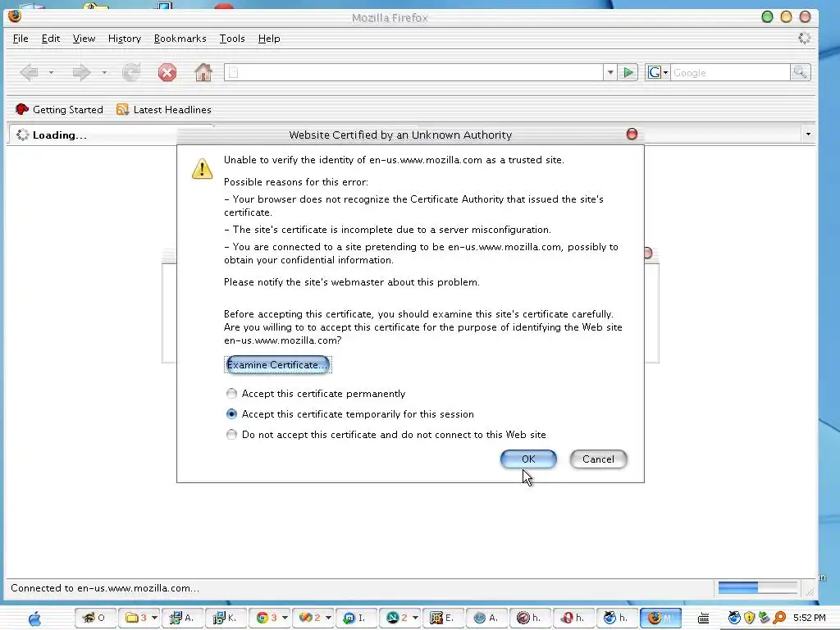Open the File menu
Viewport: 840px width, 630px height.
tap(21, 39)
